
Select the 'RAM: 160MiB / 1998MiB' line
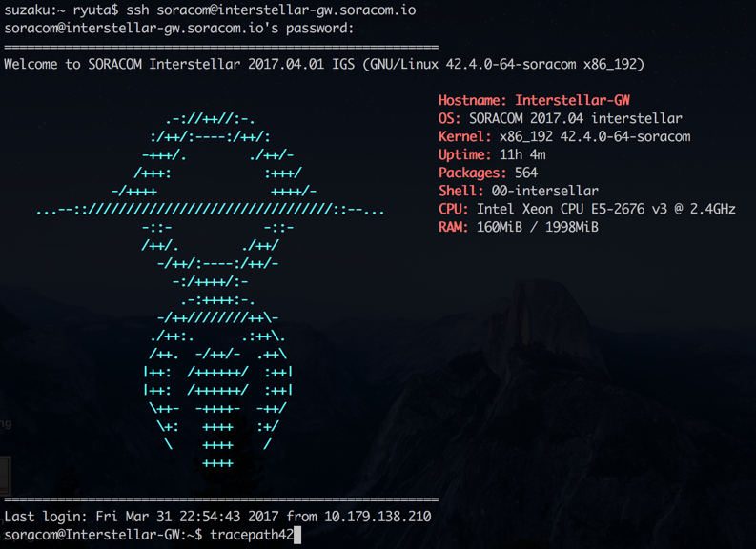(519, 227)
